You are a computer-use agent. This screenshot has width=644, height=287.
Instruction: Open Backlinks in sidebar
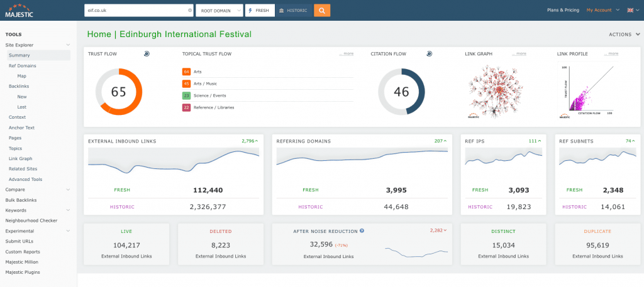click(19, 87)
